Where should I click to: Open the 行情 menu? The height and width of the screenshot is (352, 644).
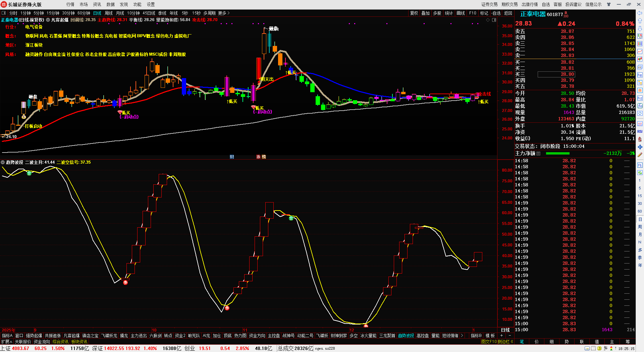click(70, 4)
